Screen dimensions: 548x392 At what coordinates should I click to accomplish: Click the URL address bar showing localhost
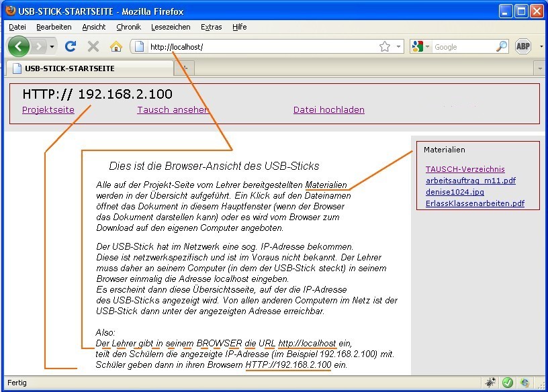click(x=255, y=47)
